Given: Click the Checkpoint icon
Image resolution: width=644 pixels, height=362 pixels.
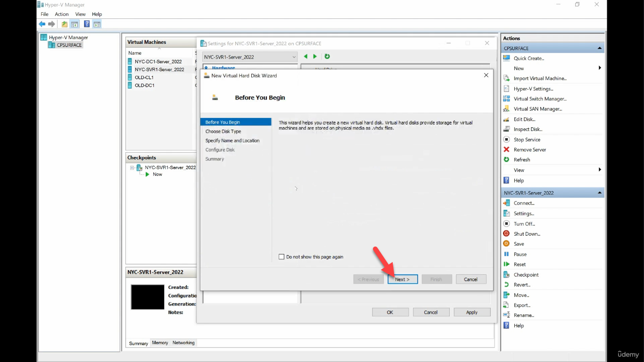Looking at the screenshot, I should tap(506, 275).
